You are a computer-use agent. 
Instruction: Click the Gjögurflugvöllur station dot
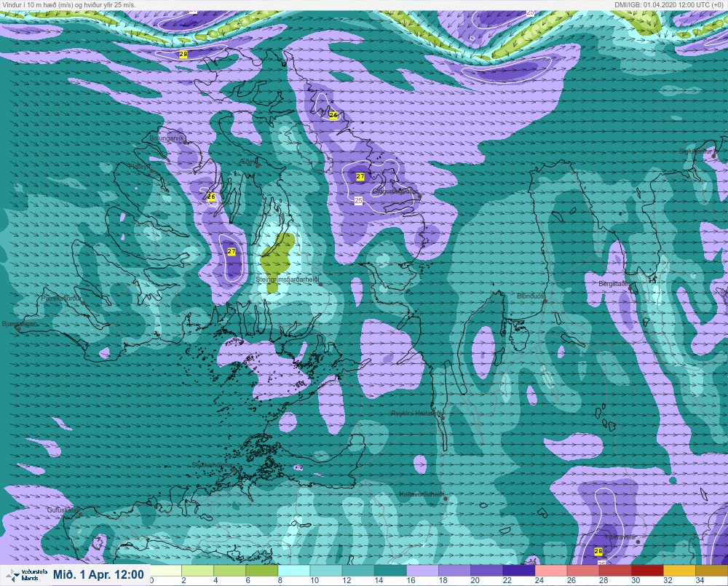pos(420,197)
